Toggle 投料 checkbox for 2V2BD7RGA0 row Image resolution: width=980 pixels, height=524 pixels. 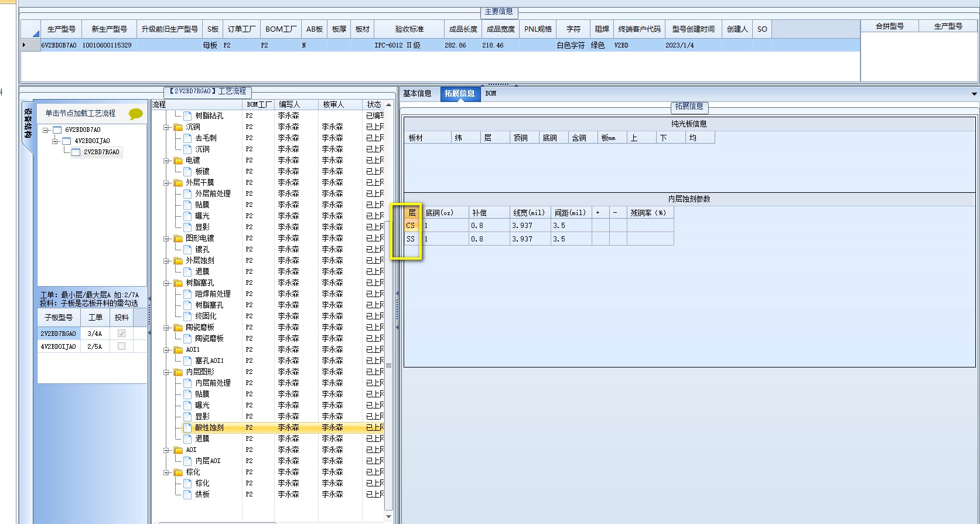(x=121, y=334)
